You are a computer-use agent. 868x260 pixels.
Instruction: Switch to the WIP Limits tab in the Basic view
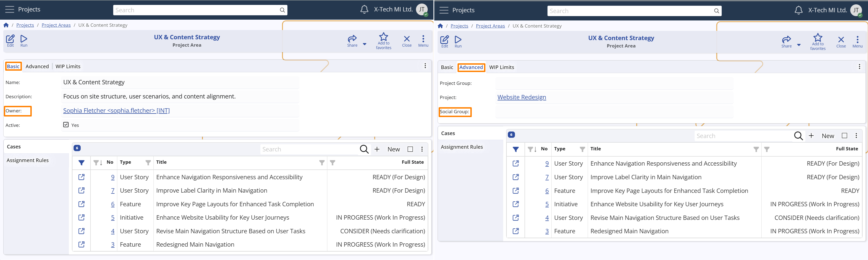[x=68, y=66]
